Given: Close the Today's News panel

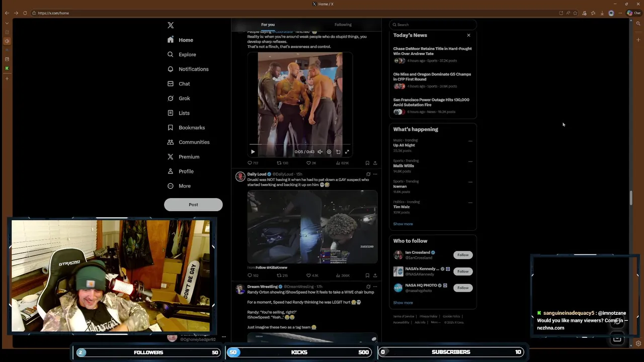Looking at the screenshot, I should 468,35.
